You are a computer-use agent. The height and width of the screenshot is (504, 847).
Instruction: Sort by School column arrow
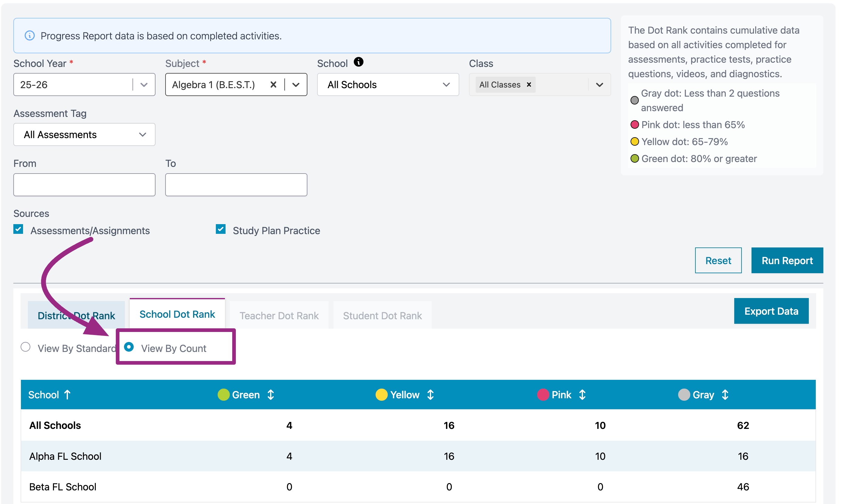point(67,395)
